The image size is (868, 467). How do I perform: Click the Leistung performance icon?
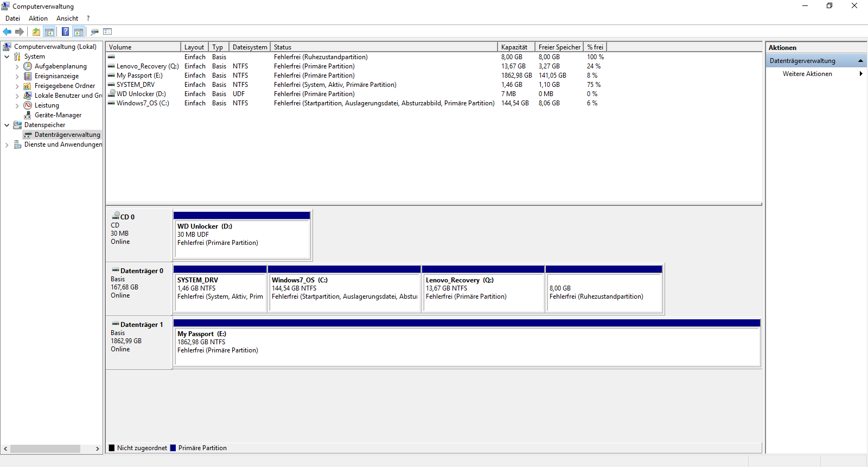coord(28,105)
